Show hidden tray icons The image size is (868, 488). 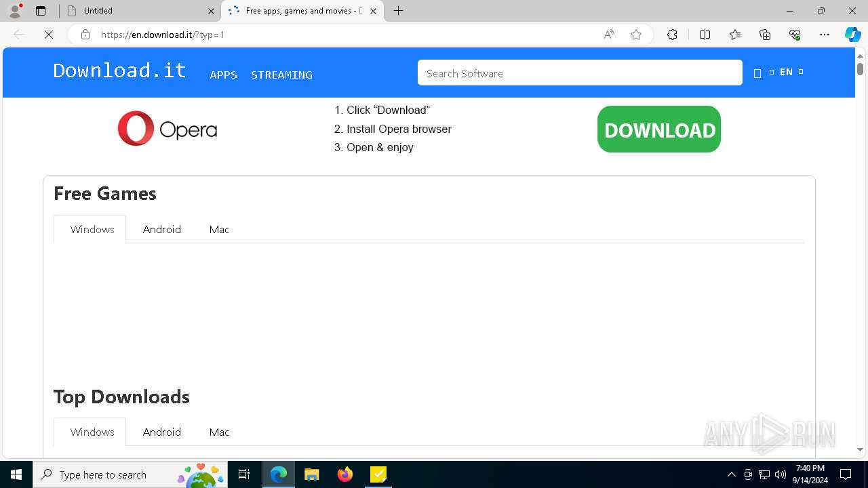click(731, 474)
